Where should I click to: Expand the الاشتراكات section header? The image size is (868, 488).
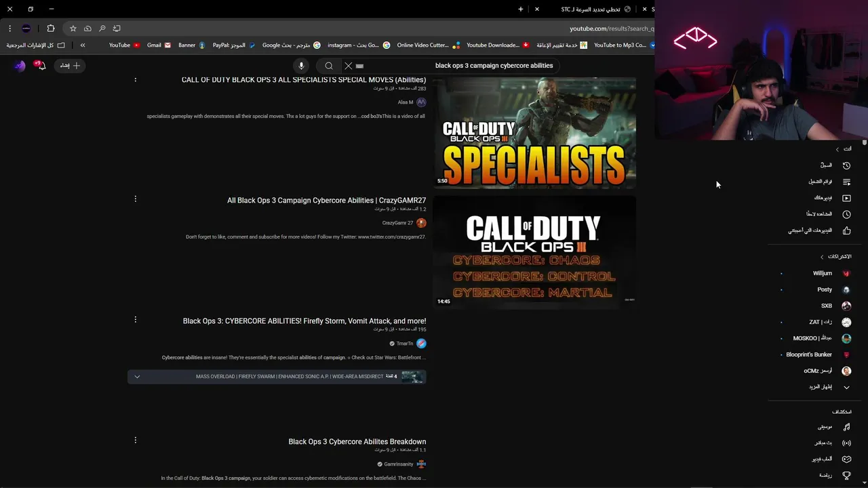point(835,257)
